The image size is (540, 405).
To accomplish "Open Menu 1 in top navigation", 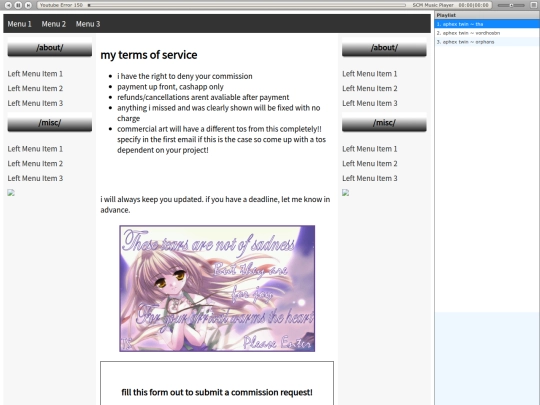I will pos(20,24).
